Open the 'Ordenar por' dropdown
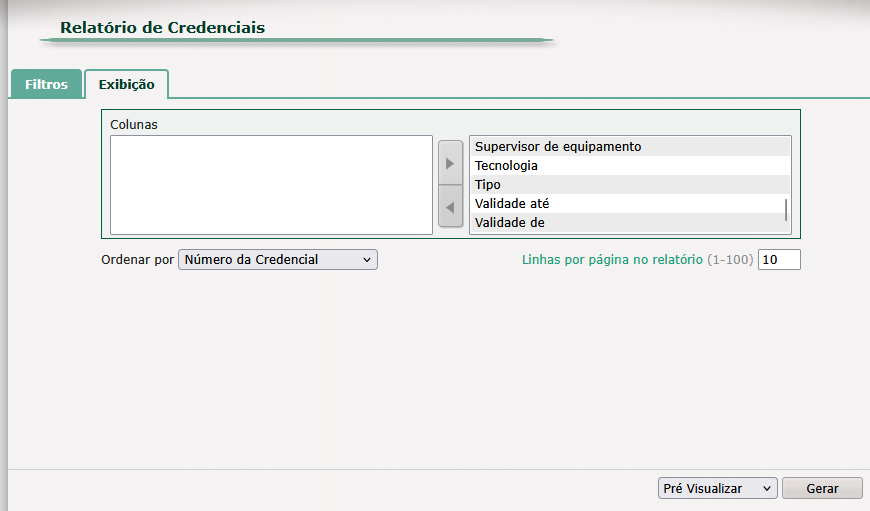The height and width of the screenshot is (511, 870). tap(277, 260)
